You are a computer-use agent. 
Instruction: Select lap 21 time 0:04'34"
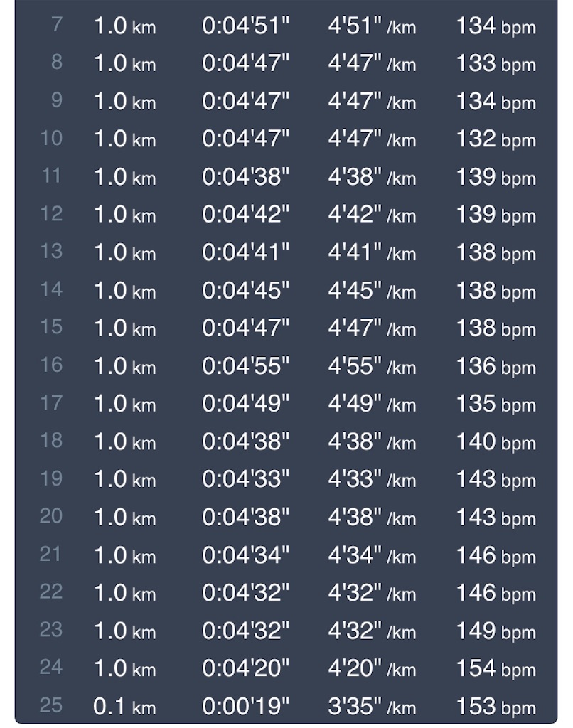point(246,555)
